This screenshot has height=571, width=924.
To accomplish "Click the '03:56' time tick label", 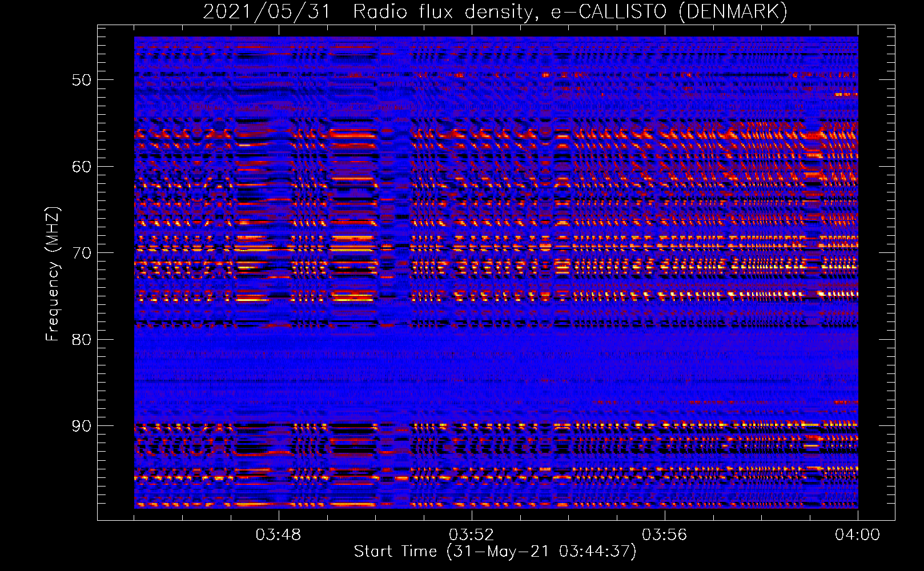I will coord(664,535).
